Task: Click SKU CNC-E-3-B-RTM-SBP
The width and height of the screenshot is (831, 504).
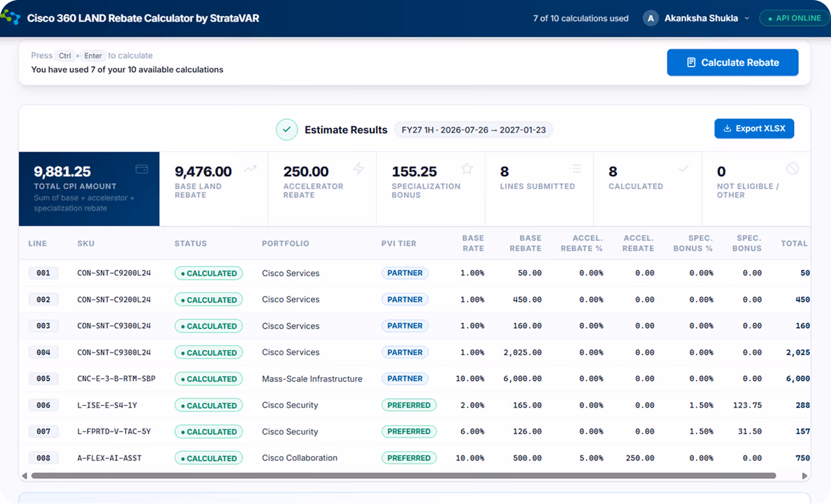Action: coord(117,378)
